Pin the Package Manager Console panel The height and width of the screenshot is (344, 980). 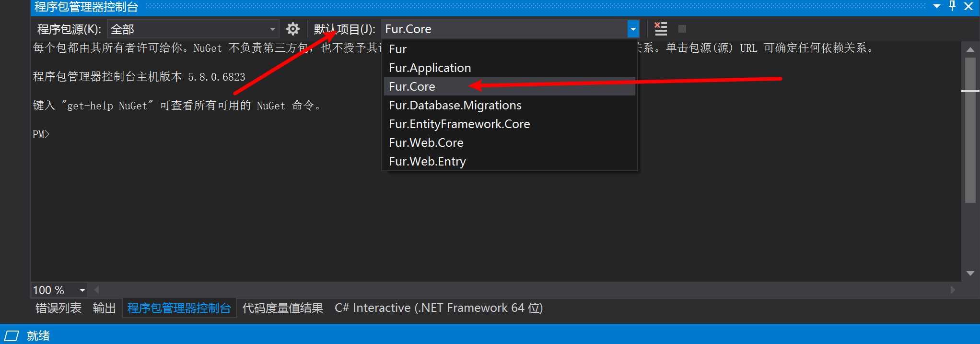(x=952, y=6)
